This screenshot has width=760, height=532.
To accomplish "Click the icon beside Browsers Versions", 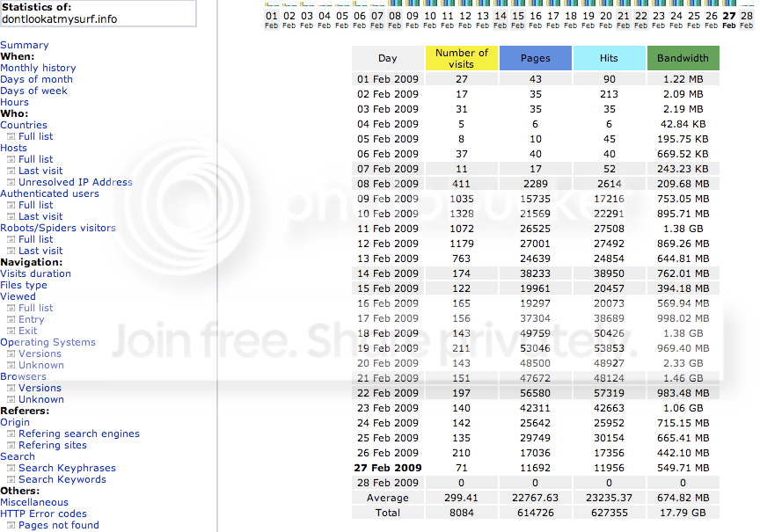I will (11, 388).
